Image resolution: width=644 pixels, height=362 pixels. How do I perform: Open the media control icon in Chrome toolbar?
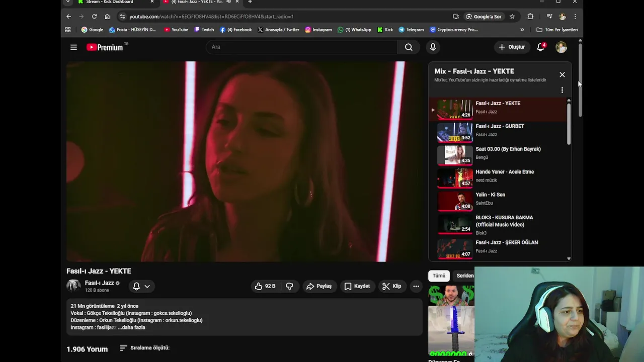549,17
